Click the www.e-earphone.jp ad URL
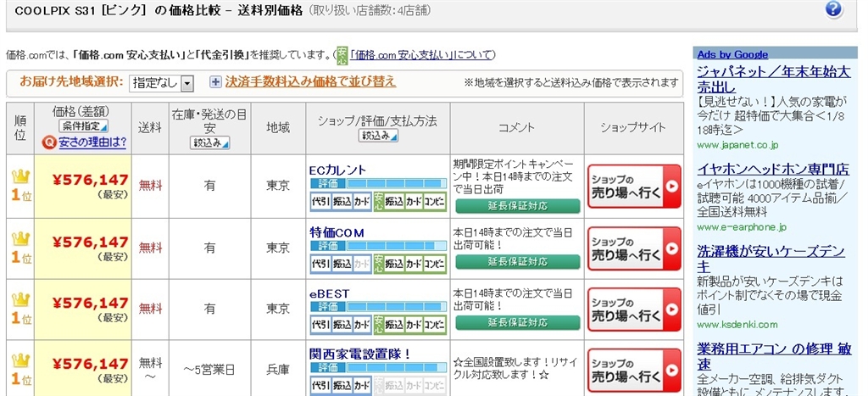Viewport: 868px width, 396px height. pos(741,227)
